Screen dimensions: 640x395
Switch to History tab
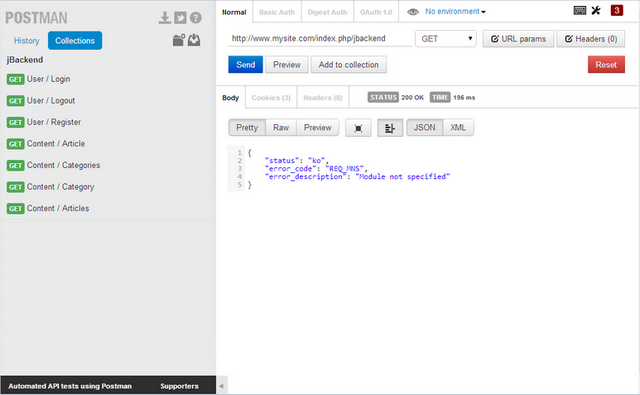pyautogui.click(x=27, y=41)
